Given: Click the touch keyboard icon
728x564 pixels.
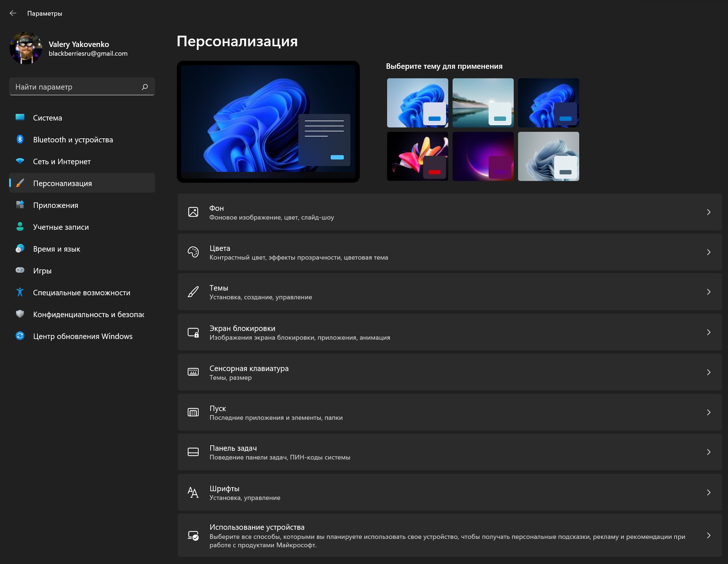Looking at the screenshot, I should tap(193, 372).
